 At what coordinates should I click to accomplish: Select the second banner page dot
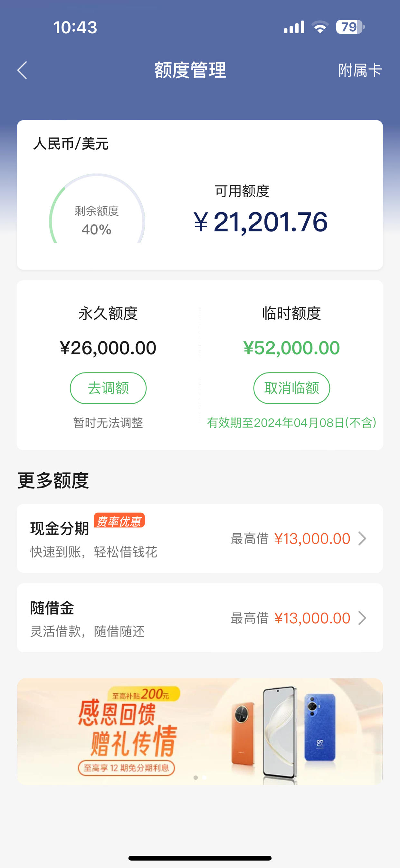[x=205, y=778]
